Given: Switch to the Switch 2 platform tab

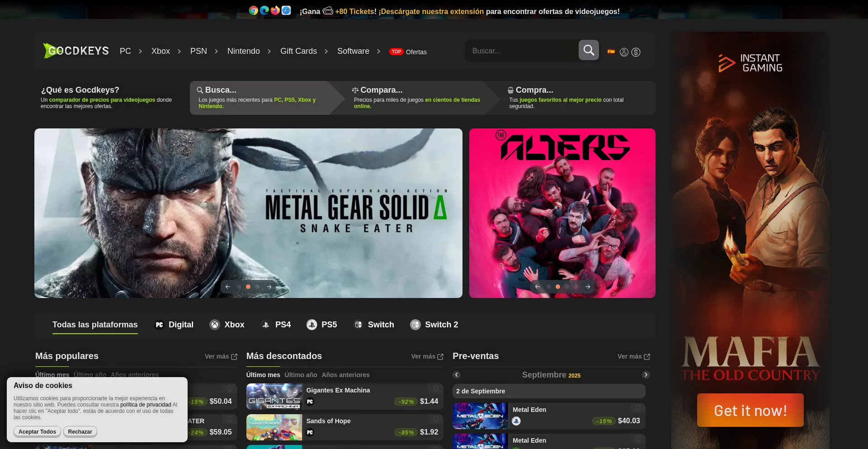Looking at the screenshot, I should pyautogui.click(x=434, y=325).
